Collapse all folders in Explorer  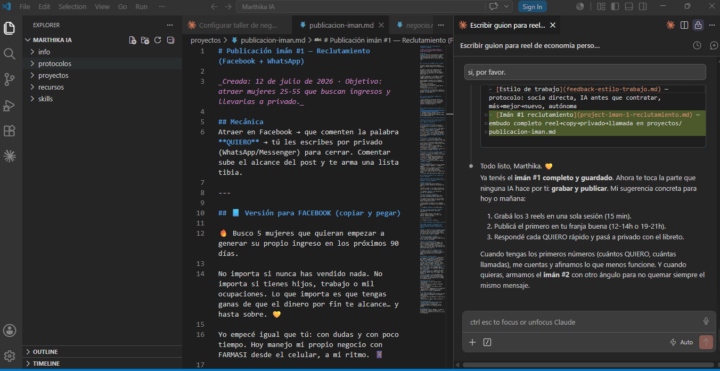(170, 40)
